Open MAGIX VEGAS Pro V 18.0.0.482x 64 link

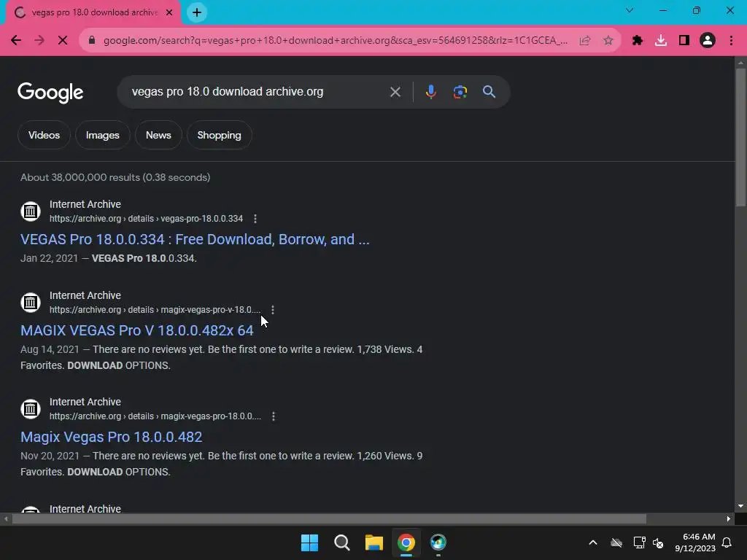click(136, 330)
